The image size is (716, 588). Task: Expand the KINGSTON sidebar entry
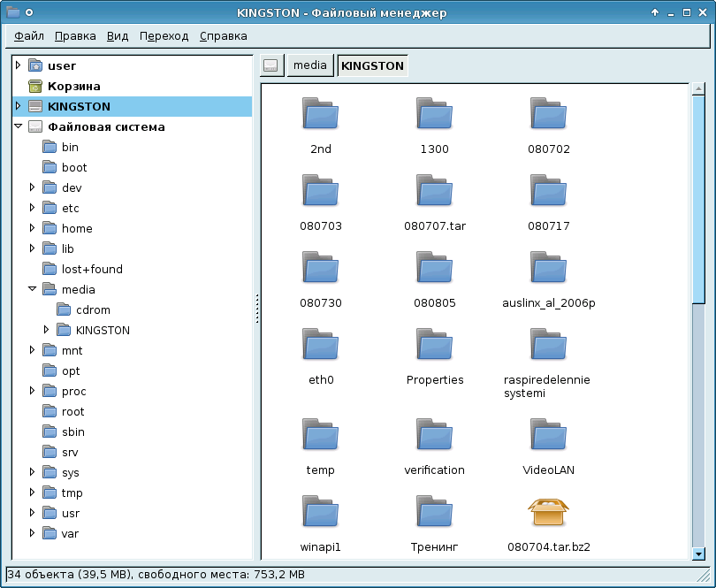[x=19, y=106]
